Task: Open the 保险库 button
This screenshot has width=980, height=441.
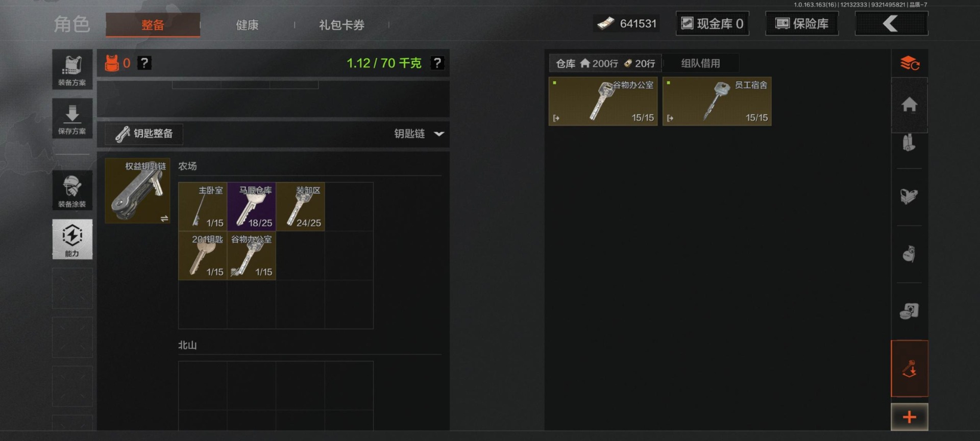Action: [802, 23]
